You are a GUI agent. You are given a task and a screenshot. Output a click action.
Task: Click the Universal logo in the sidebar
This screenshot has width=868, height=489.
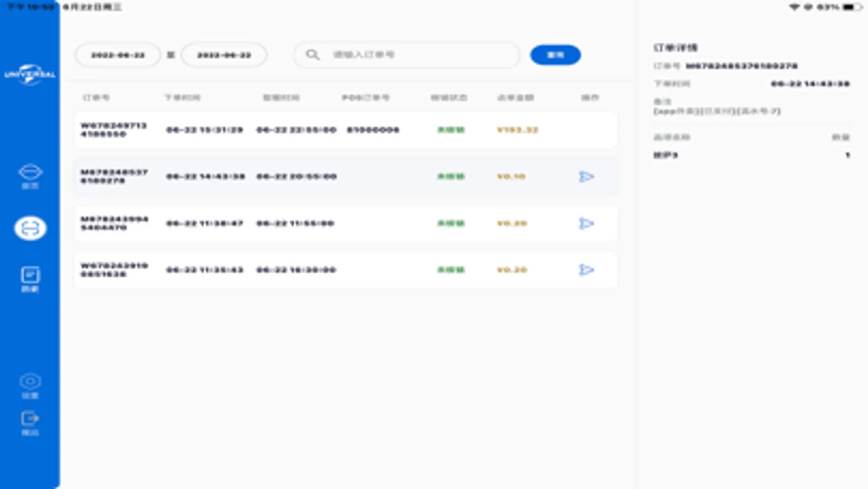(30, 74)
